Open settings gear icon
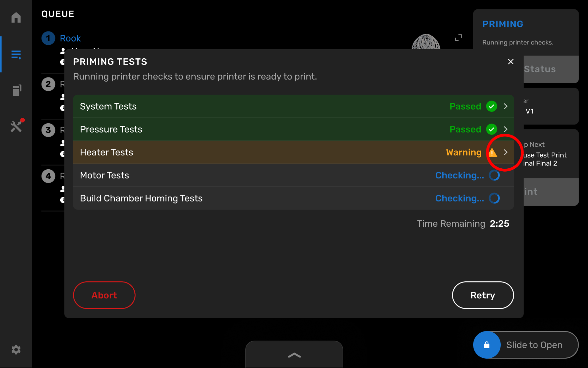Viewport: 588px width, 368px height. click(16, 349)
